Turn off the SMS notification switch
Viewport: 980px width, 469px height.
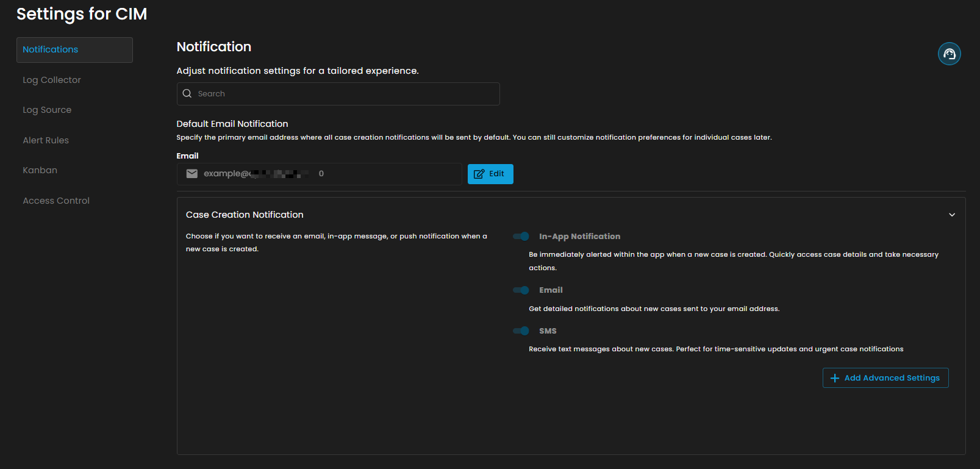[521, 331]
